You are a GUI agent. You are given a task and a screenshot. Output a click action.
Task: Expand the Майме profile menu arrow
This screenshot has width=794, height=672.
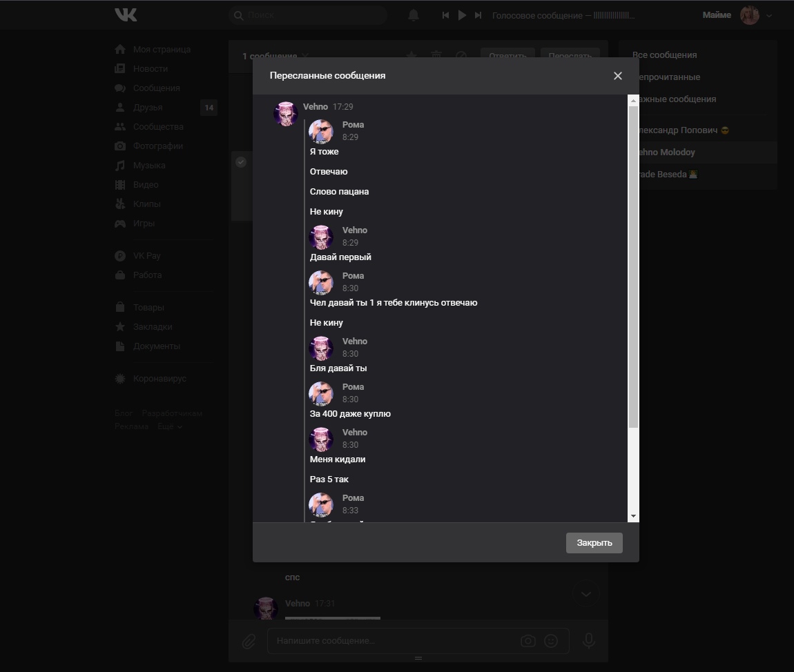(769, 16)
